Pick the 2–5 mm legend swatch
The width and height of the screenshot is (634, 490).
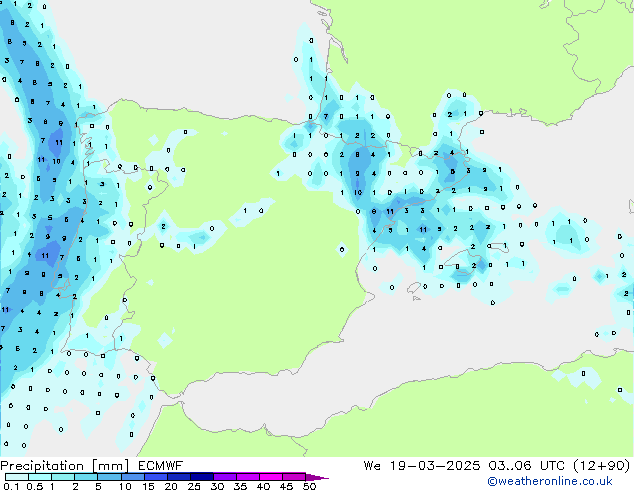(86, 477)
